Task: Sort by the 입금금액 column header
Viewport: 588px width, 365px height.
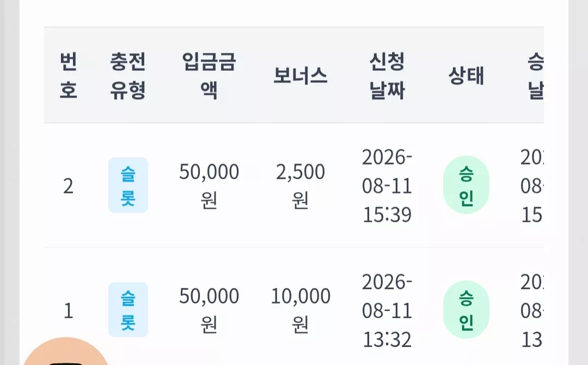Action: pyautogui.click(x=209, y=75)
